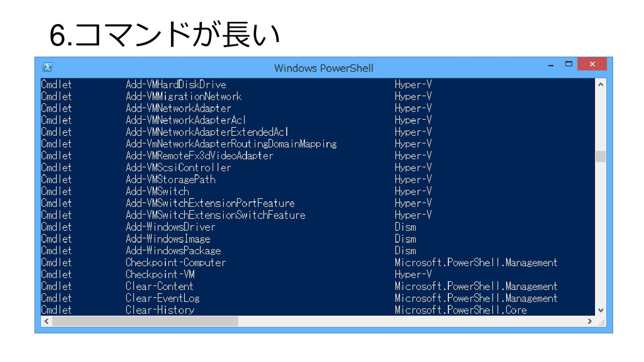Click Add-VMSwitchExtensionPortFeature entry

coord(210,203)
